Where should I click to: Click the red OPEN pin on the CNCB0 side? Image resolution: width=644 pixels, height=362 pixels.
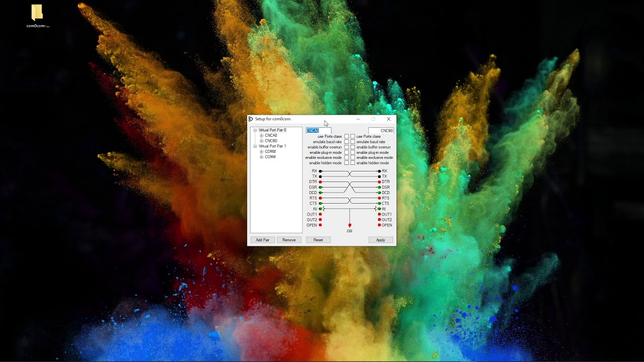379,225
